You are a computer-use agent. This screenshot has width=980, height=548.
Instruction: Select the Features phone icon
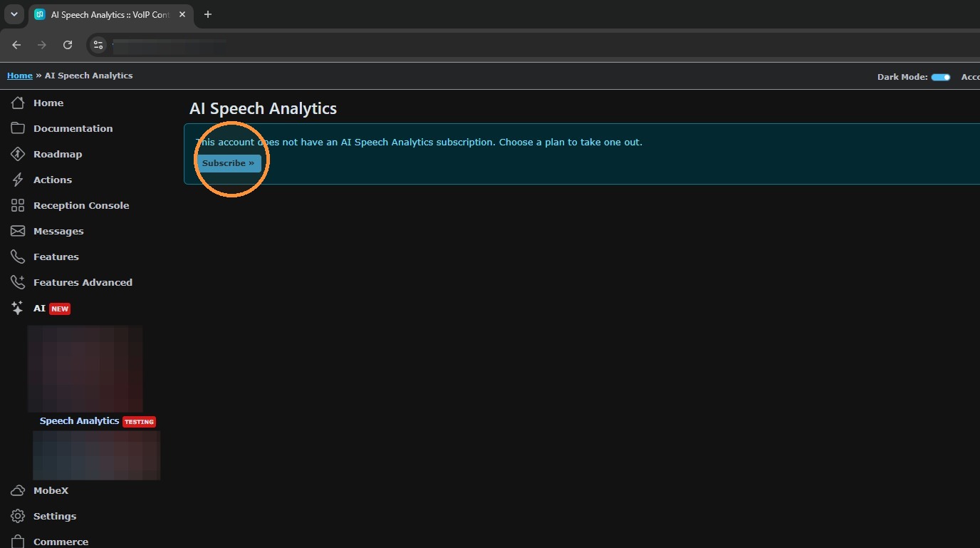pyautogui.click(x=18, y=257)
